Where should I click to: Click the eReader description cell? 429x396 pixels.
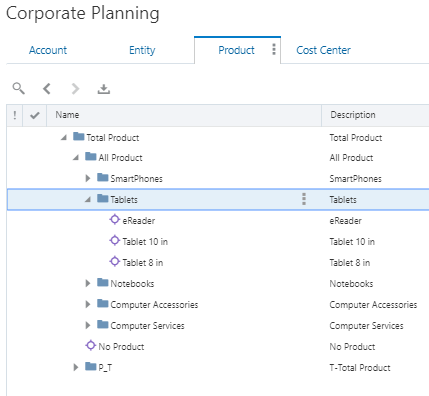click(346, 221)
